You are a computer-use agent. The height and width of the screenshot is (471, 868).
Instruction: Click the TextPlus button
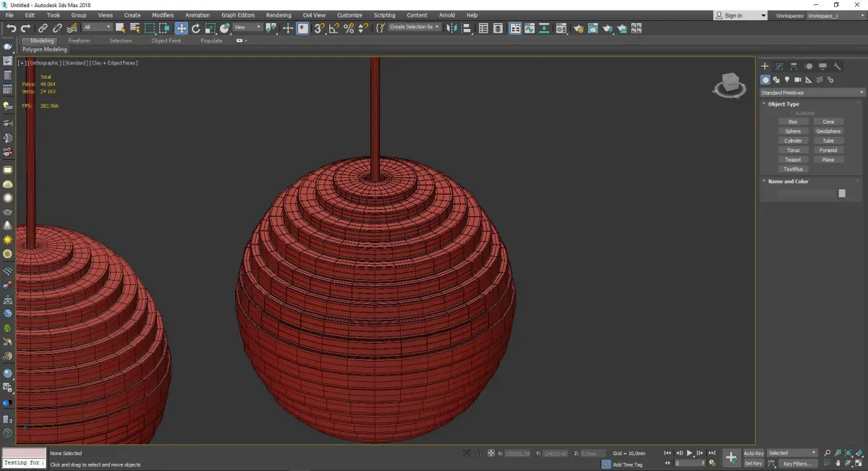pos(793,169)
